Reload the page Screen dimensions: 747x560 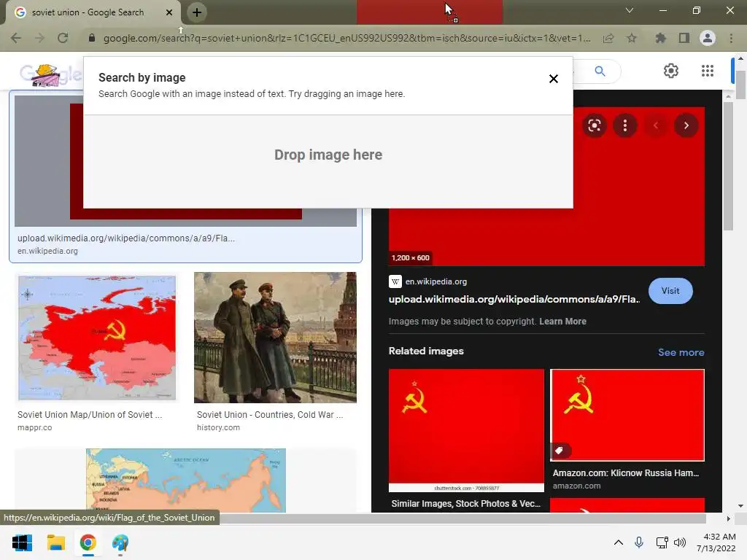click(63, 38)
